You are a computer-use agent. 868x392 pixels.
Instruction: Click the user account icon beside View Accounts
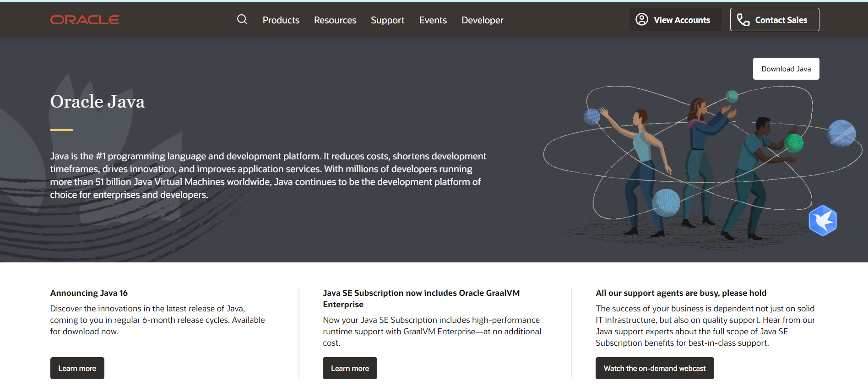coord(642,19)
